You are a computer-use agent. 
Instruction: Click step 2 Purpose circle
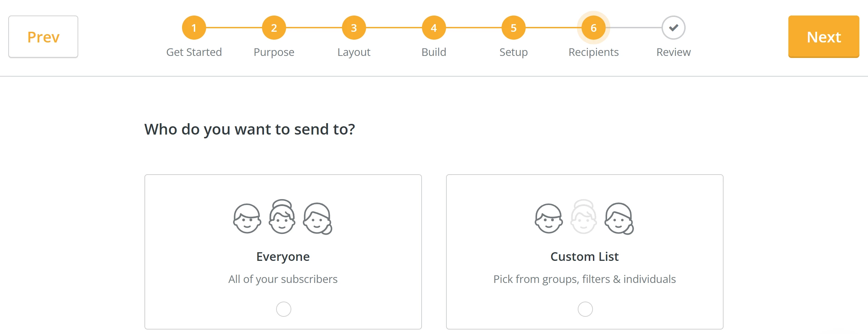[274, 28]
